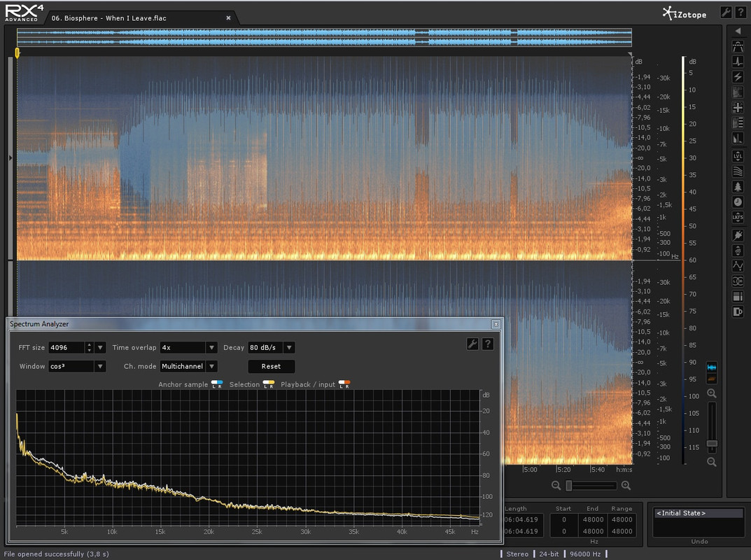
Task: Click the iZotope logo
Action: click(x=685, y=13)
